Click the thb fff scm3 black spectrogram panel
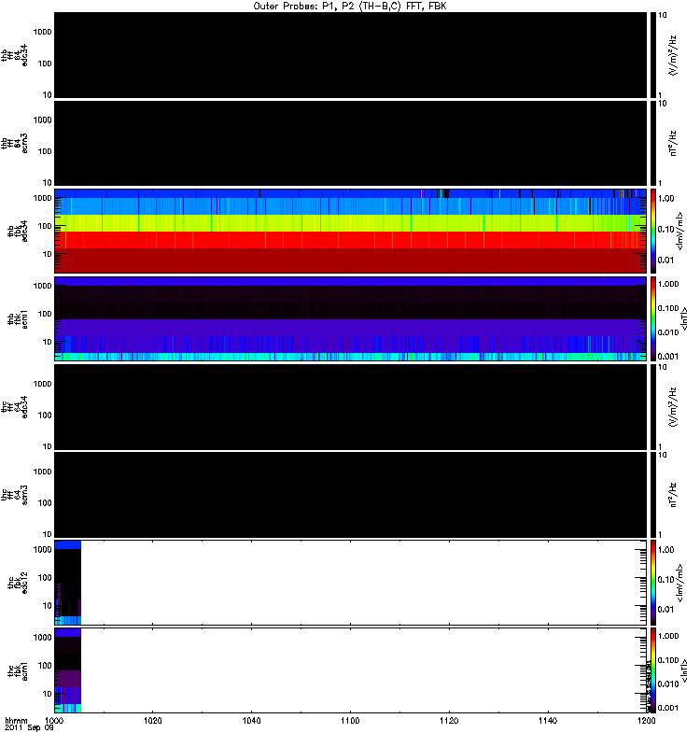 [351, 143]
